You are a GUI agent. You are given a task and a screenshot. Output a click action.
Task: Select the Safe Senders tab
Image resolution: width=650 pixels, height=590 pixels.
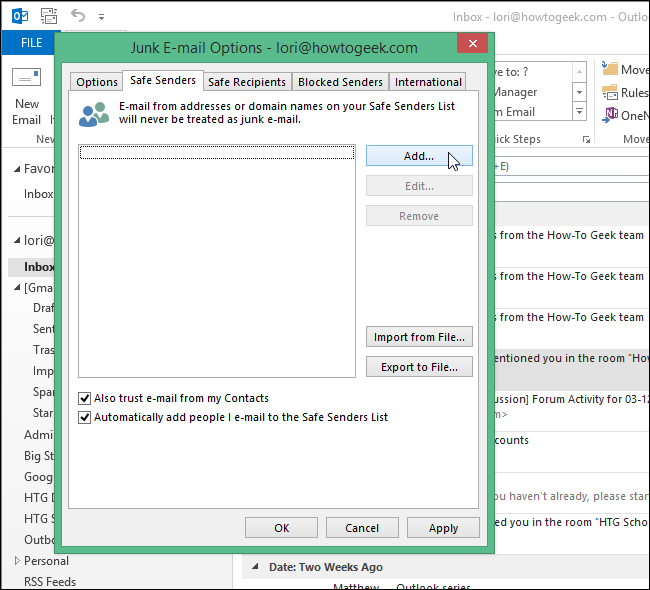point(163,80)
